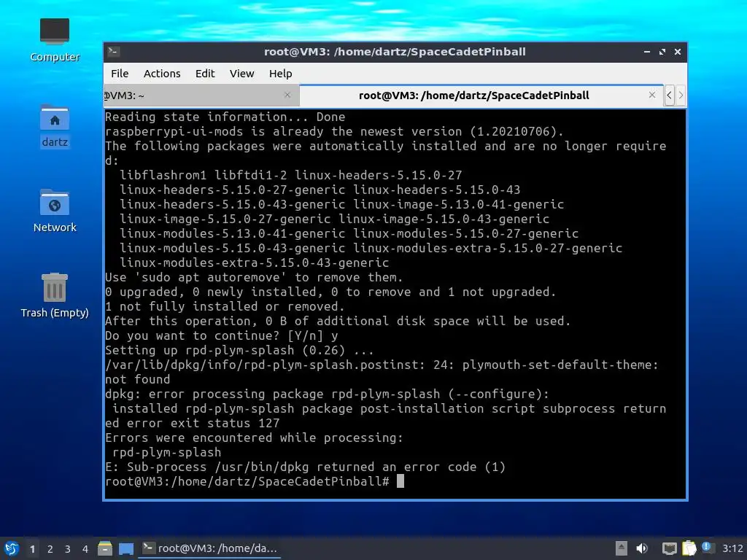Click the 'Setting up rpd-plym-splash (0.26)' line

[x=239, y=350]
